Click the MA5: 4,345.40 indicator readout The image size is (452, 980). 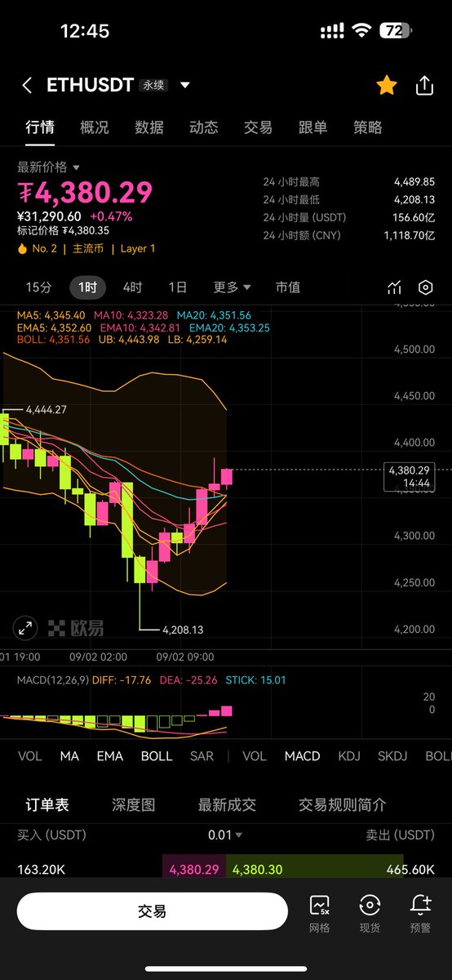(x=51, y=315)
